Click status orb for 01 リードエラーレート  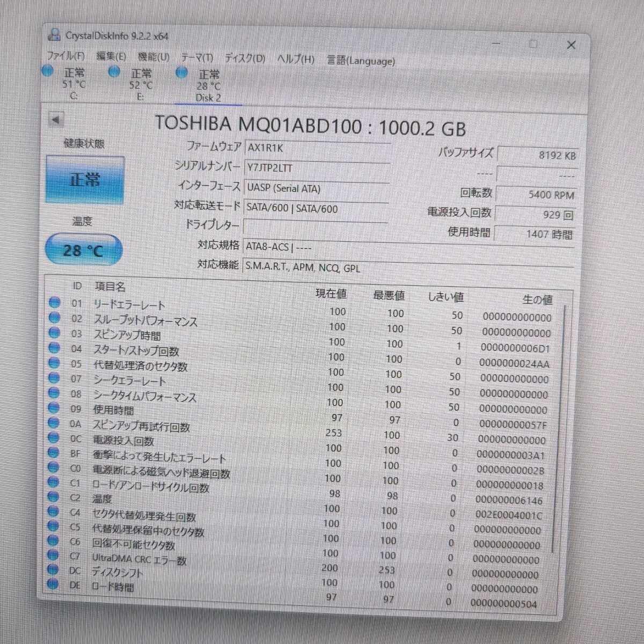point(54,302)
